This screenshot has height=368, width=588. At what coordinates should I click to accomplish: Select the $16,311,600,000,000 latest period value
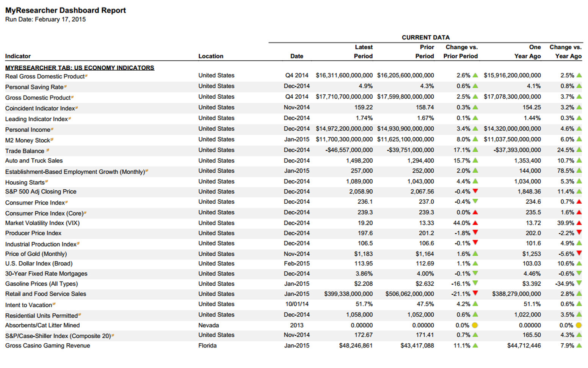pos(344,75)
